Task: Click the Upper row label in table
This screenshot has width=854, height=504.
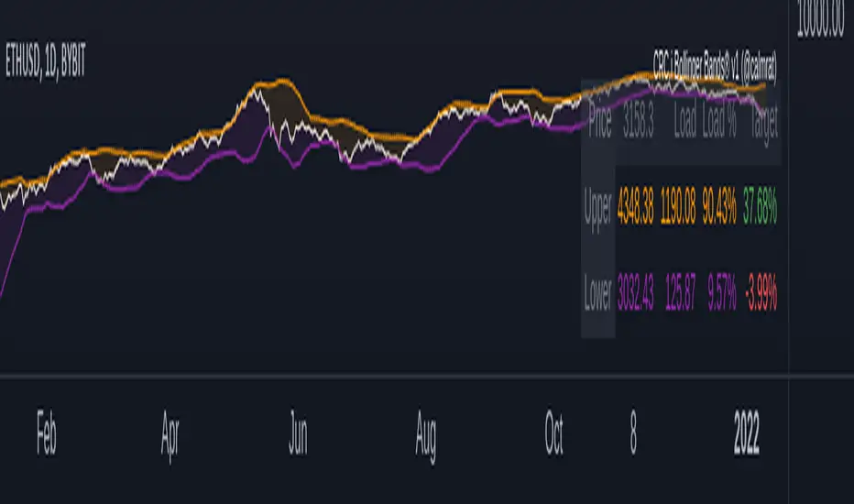Action: [597, 207]
